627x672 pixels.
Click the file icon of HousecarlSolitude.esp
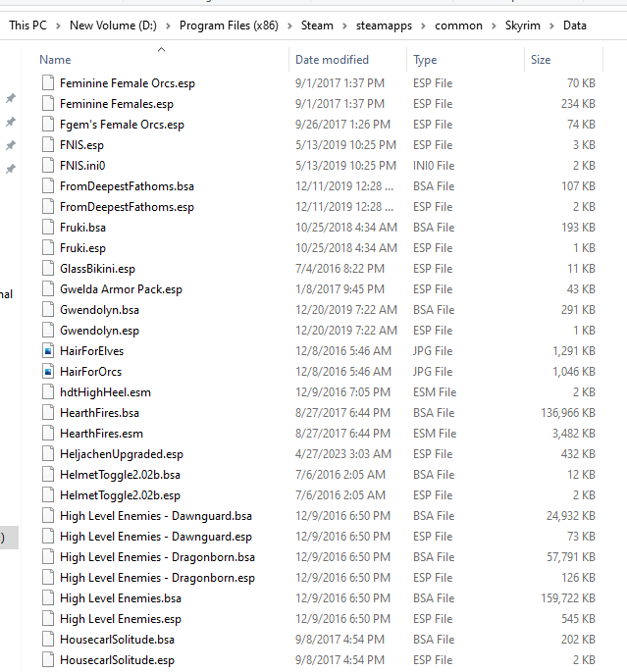click(x=48, y=660)
